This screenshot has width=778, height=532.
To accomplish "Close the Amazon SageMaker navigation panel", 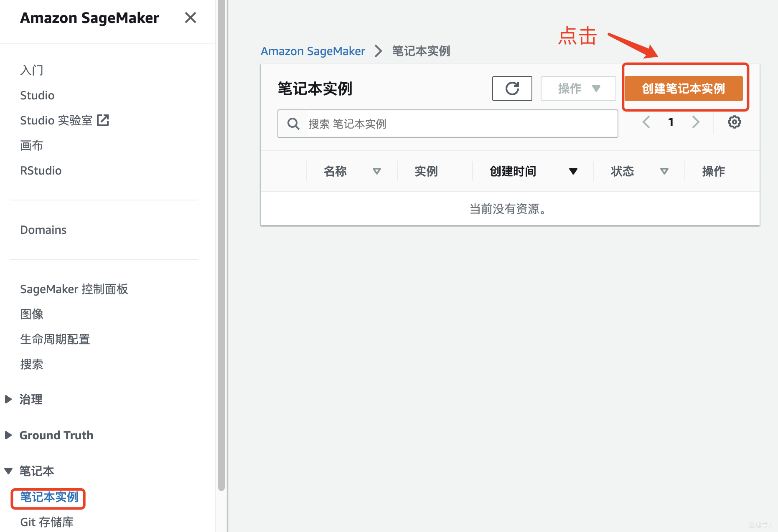I will [x=191, y=18].
